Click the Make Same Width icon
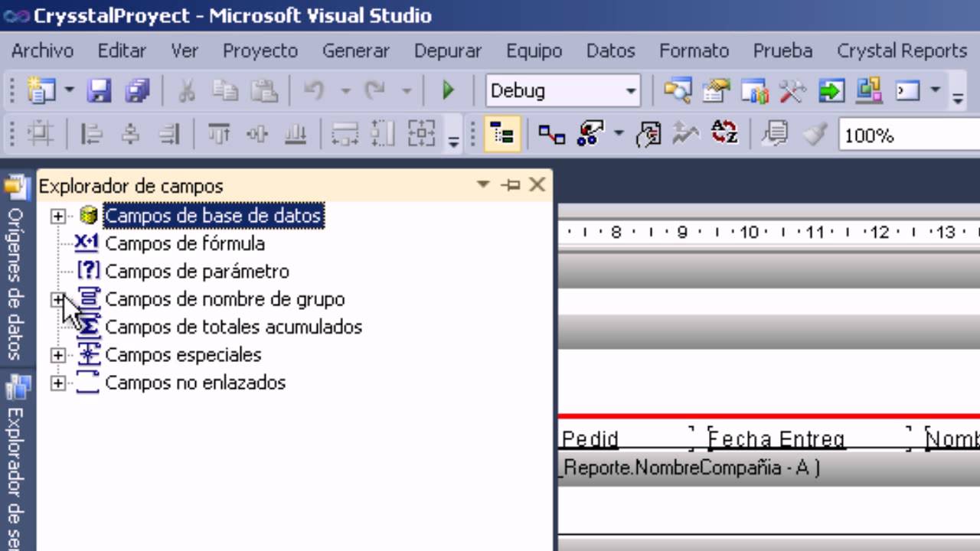Viewport: 980px width, 551px height. point(345,135)
